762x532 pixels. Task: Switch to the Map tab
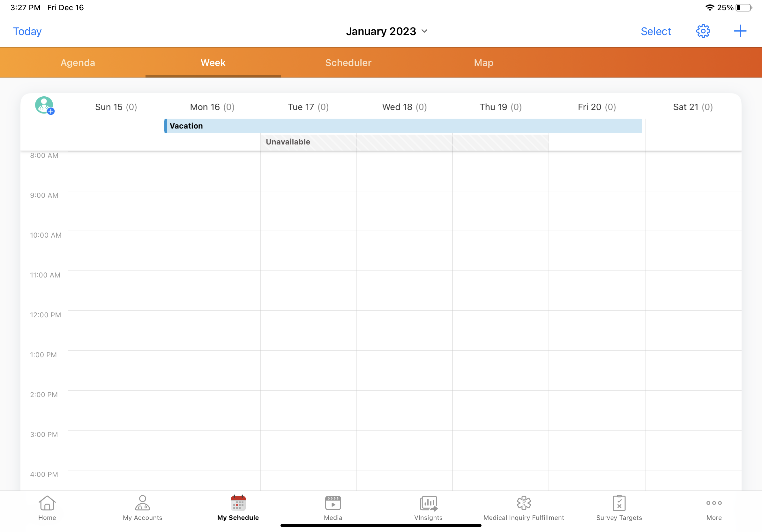pos(483,63)
